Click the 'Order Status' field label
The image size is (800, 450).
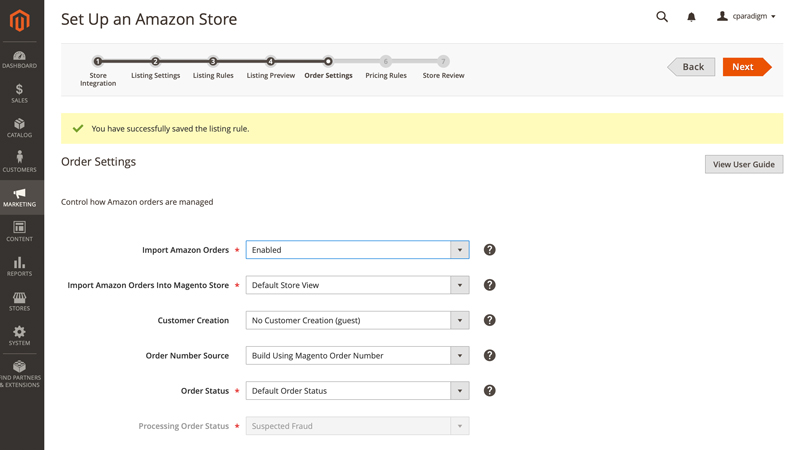[205, 391]
